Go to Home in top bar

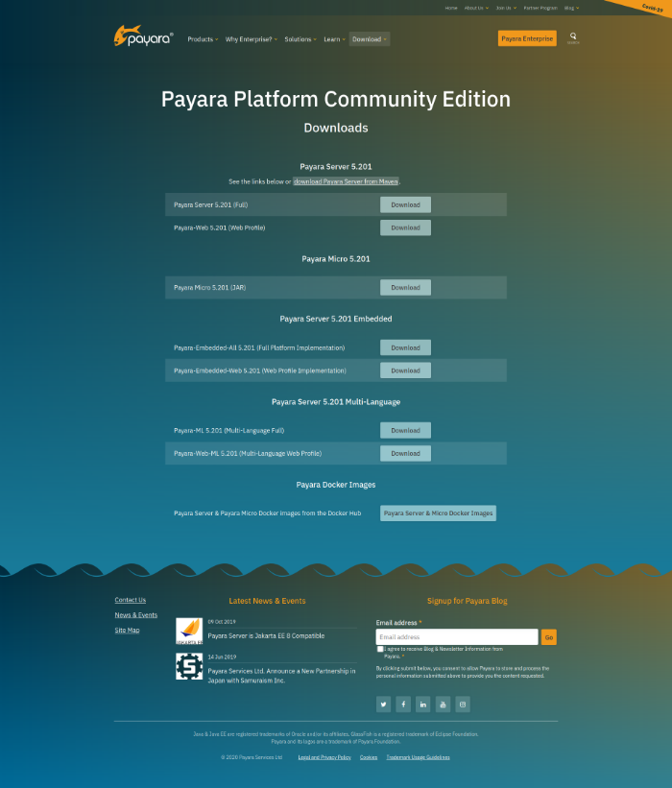click(451, 8)
